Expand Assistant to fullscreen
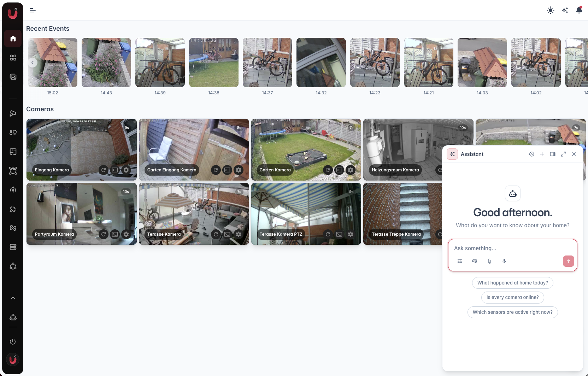 pyautogui.click(x=563, y=154)
